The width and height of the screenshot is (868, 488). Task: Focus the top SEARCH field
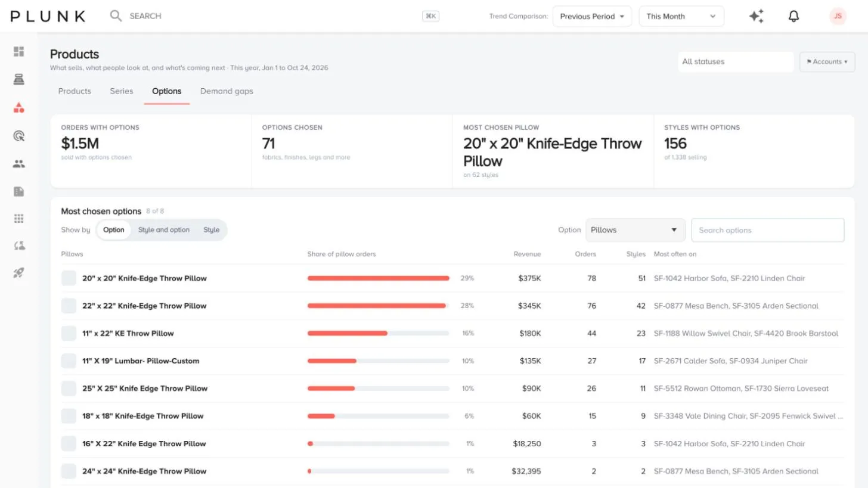click(x=145, y=16)
